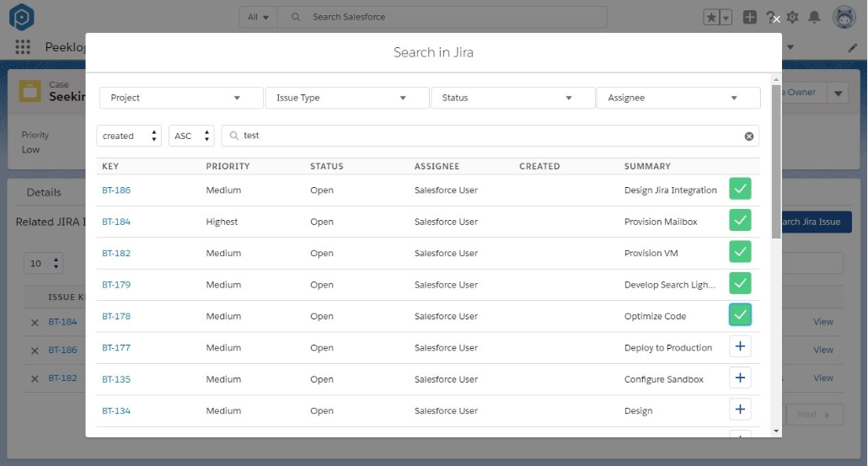Clear the test search text
The width and height of the screenshot is (868, 466).
[x=749, y=137]
